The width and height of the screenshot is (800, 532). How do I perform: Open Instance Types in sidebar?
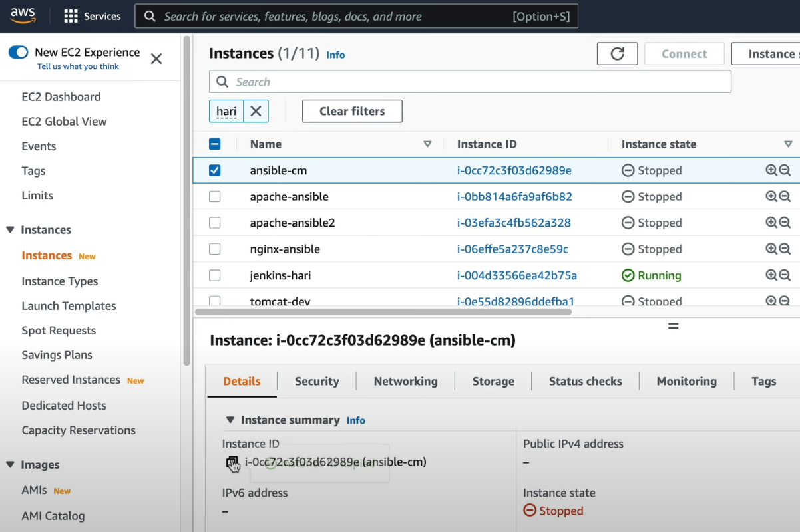60,281
